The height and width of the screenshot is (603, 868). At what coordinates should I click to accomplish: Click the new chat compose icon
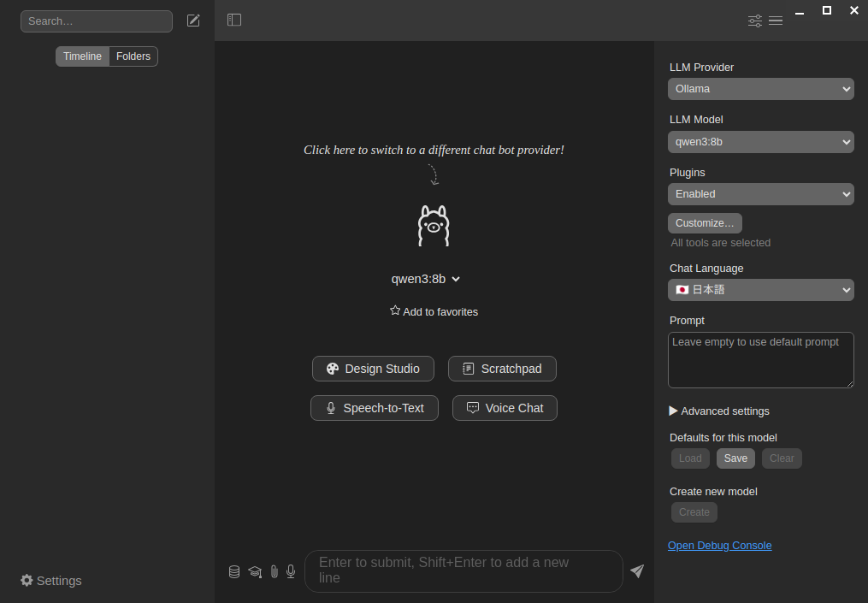[193, 21]
